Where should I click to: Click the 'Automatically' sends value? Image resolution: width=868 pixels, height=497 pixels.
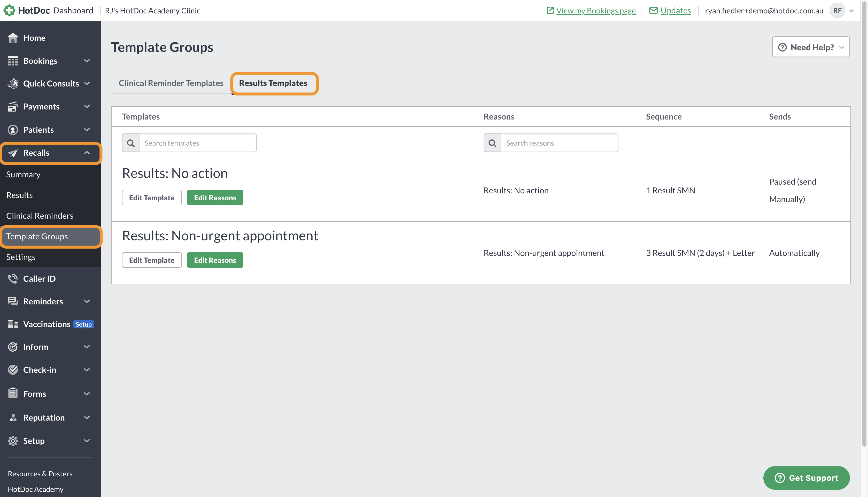point(794,253)
